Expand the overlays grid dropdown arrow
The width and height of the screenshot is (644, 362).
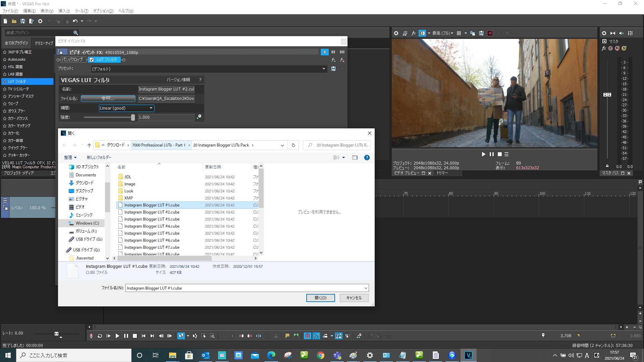click(x=465, y=33)
